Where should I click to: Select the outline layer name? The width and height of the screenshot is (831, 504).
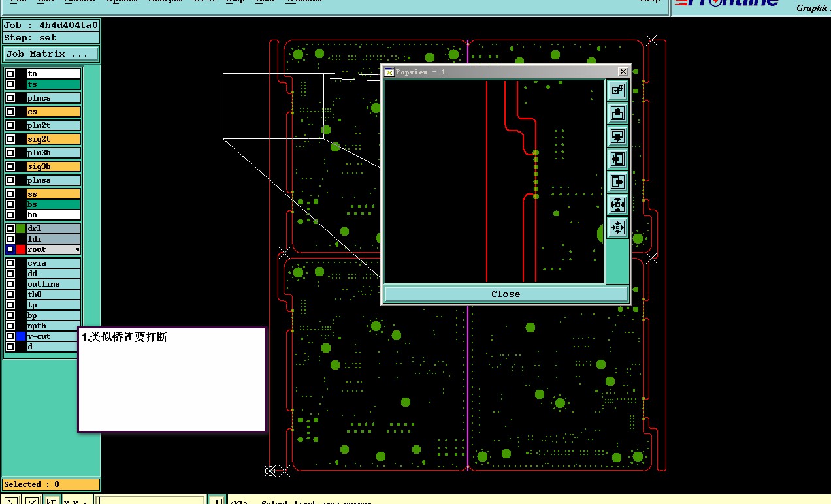[54, 284]
